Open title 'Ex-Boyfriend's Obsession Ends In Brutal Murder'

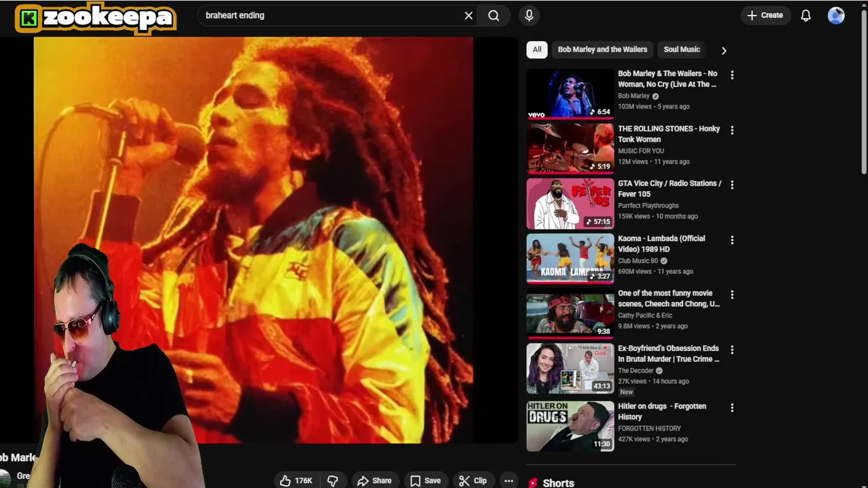[x=669, y=353]
